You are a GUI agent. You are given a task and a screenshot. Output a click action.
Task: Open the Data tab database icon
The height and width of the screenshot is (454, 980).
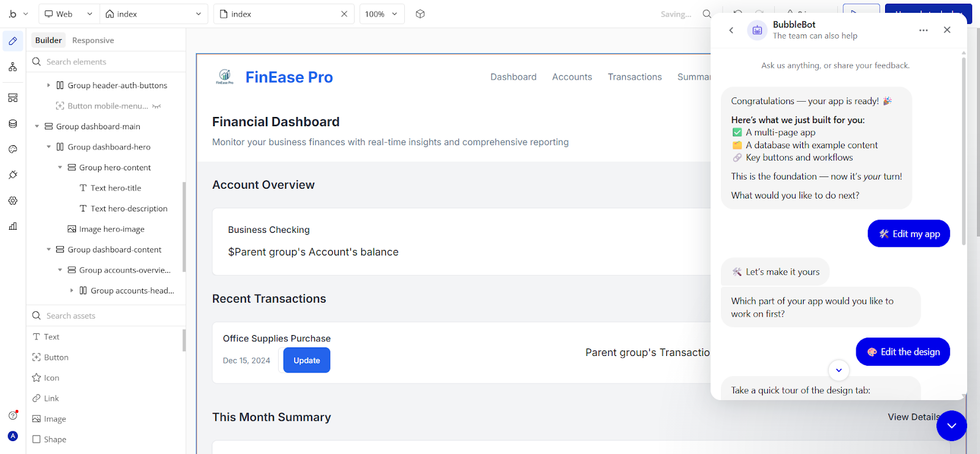13,124
